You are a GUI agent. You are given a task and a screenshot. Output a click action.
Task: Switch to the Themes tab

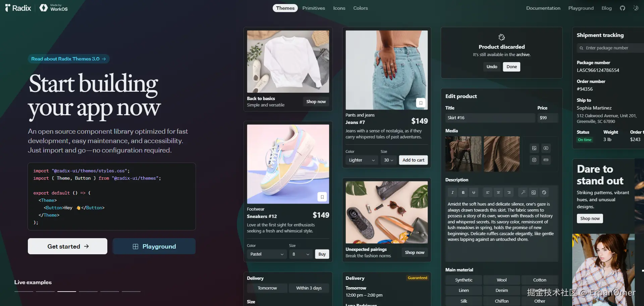coord(285,8)
